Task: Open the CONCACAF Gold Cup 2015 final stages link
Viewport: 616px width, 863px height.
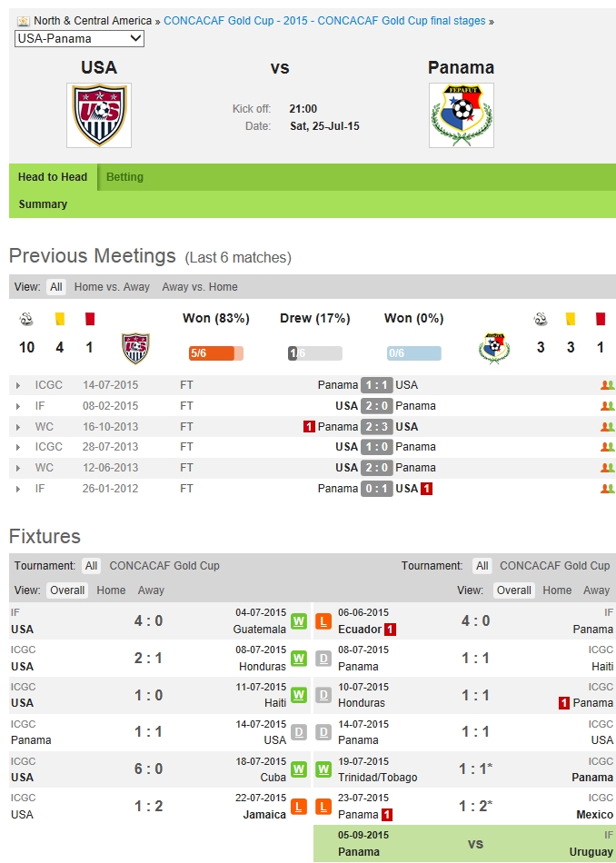Action: pyautogui.click(x=324, y=21)
